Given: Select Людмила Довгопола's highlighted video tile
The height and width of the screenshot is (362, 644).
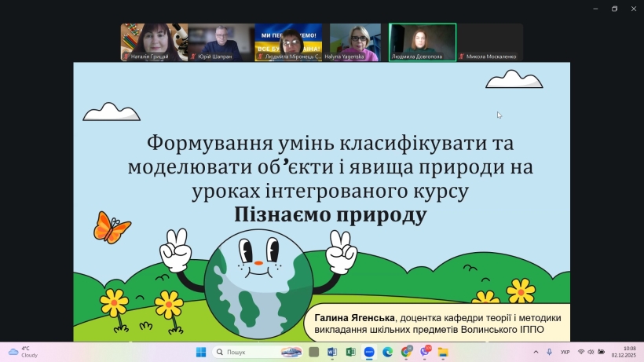Looking at the screenshot, I should 423,42.
